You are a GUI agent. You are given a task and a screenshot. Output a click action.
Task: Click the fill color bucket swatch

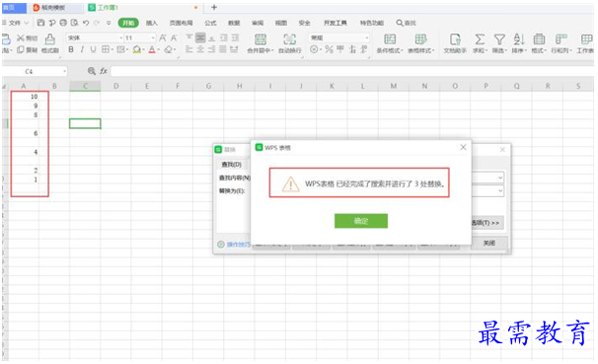pyautogui.click(x=137, y=49)
